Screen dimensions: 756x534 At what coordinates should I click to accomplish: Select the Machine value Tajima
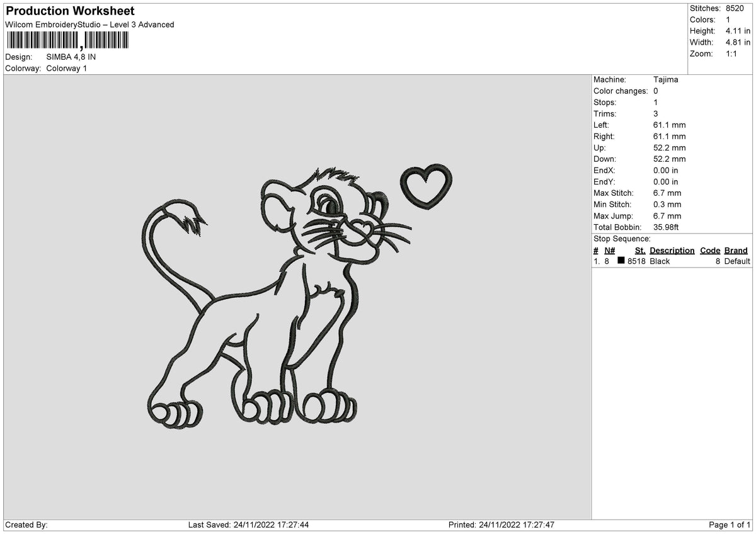tap(667, 79)
